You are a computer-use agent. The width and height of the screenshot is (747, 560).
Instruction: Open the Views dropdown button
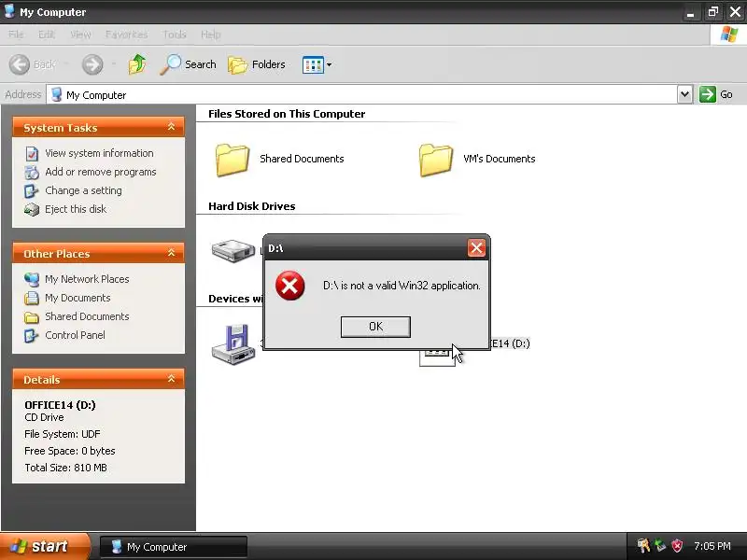[317, 64]
